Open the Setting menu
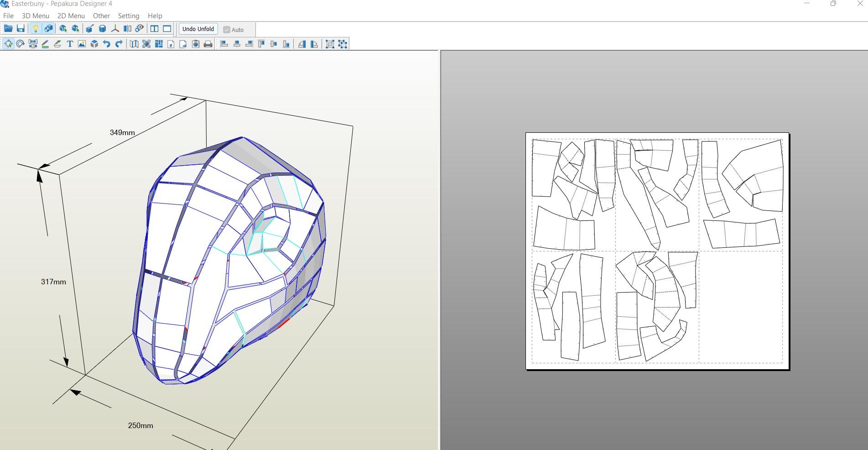This screenshot has width=868, height=450. (128, 16)
